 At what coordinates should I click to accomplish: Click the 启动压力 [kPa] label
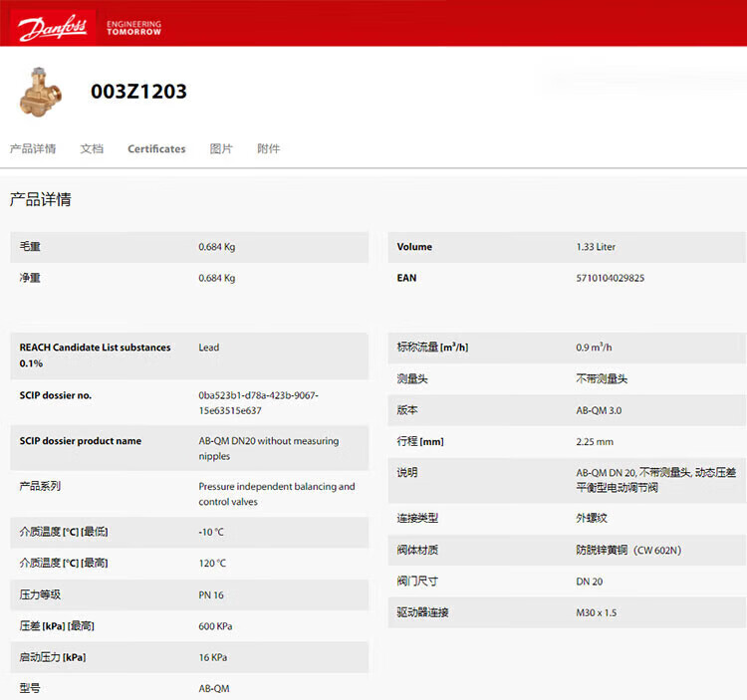point(53,657)
